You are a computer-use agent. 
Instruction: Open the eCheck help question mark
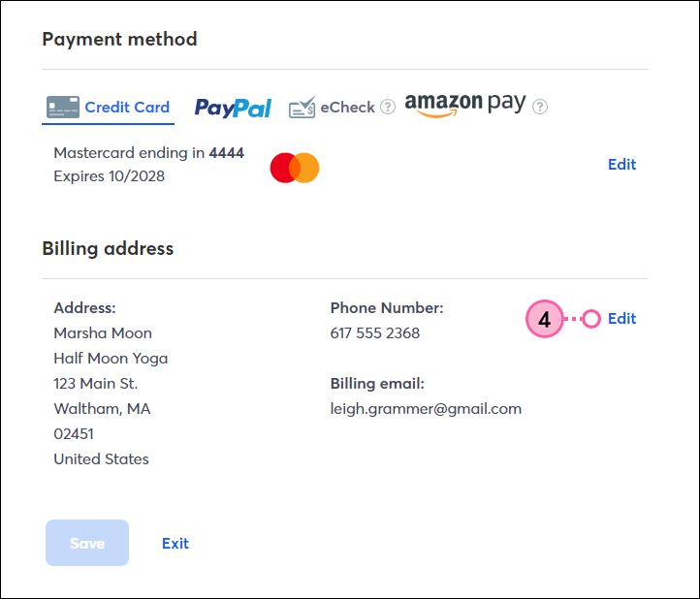click(x=388, y=107)
